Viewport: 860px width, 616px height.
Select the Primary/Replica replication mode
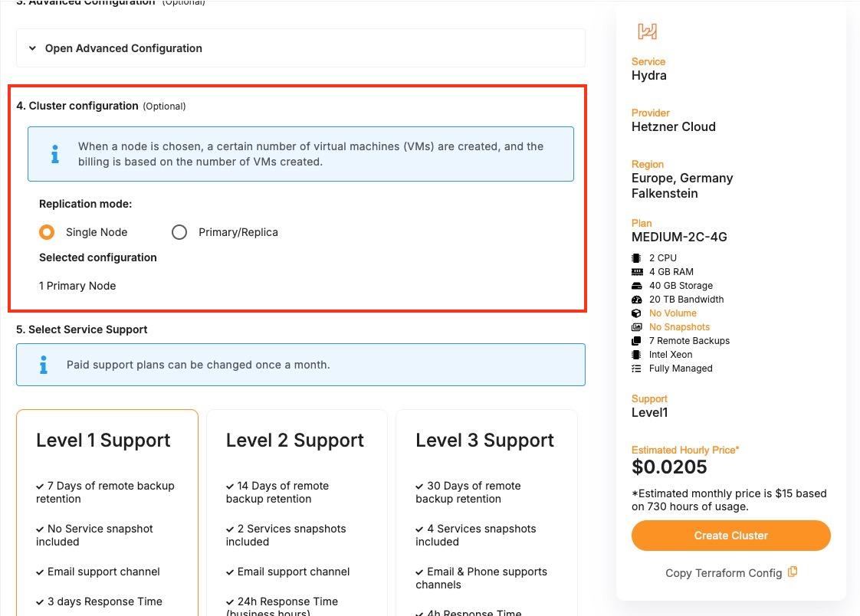[179, 232]
